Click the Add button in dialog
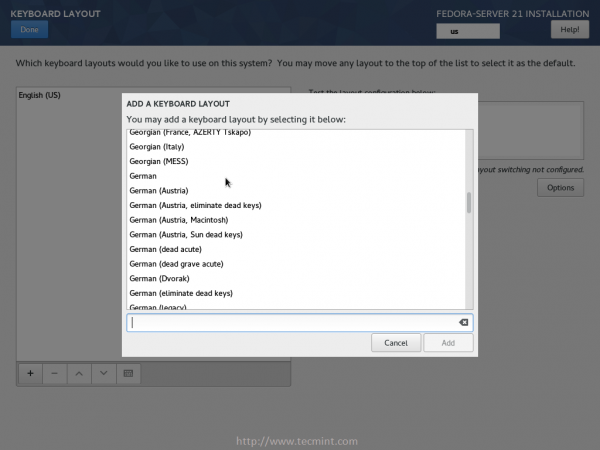This screenshot has height=450, width=600. [448, 343]
